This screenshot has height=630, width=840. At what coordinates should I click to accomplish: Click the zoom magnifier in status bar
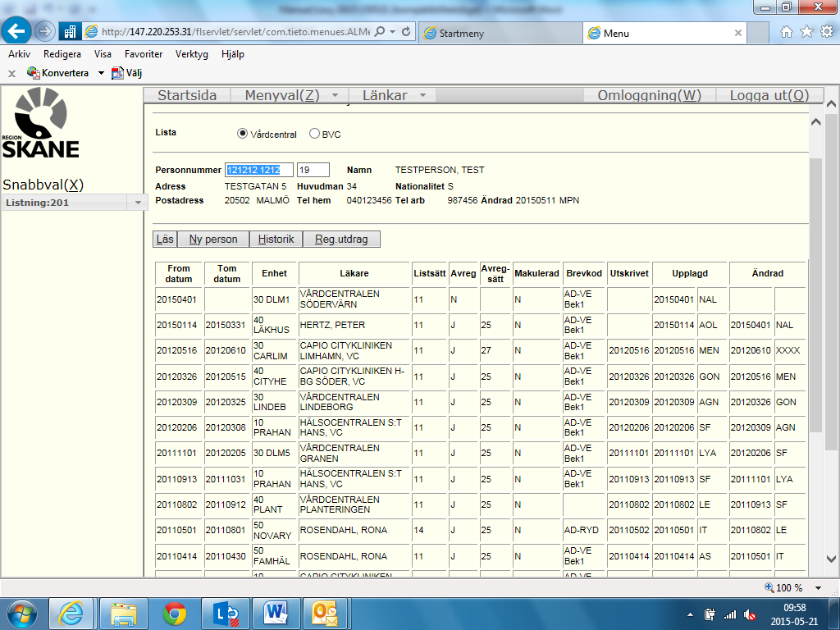tap(769, 587)
